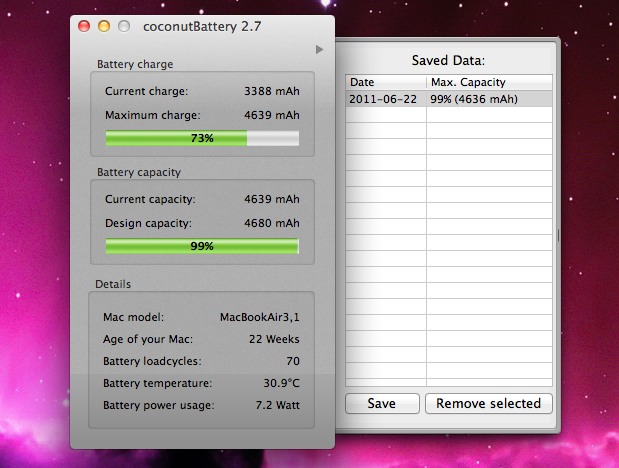The width and height of the screenshot is (619, 468).
Task: Click the Battery capacity section label
Action: coord(139,172)
